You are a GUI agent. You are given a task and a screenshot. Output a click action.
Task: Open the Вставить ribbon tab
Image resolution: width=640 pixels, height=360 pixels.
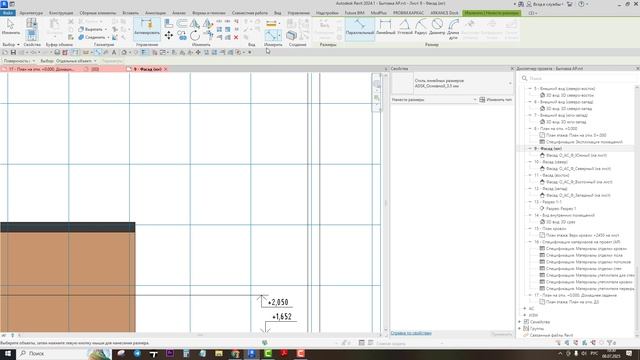coord(130,13)
